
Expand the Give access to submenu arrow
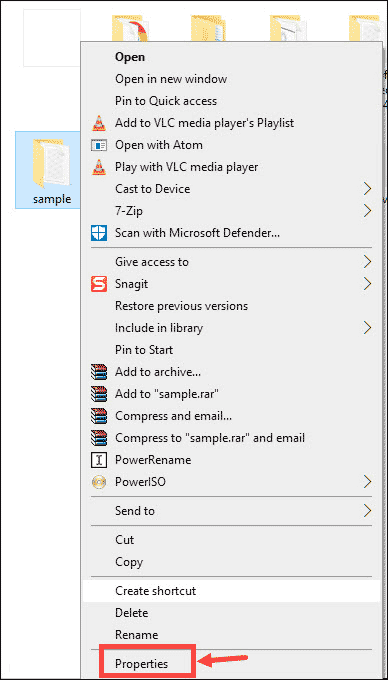pos(368,262)
